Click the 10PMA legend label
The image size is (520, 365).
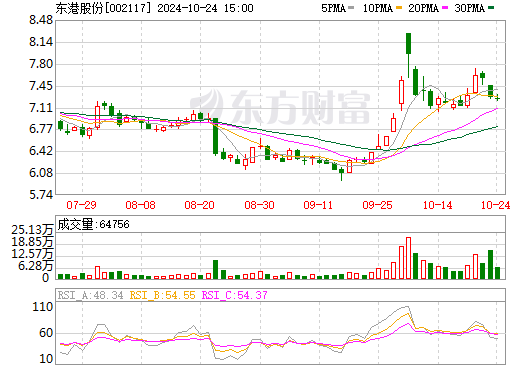point(378,8)
